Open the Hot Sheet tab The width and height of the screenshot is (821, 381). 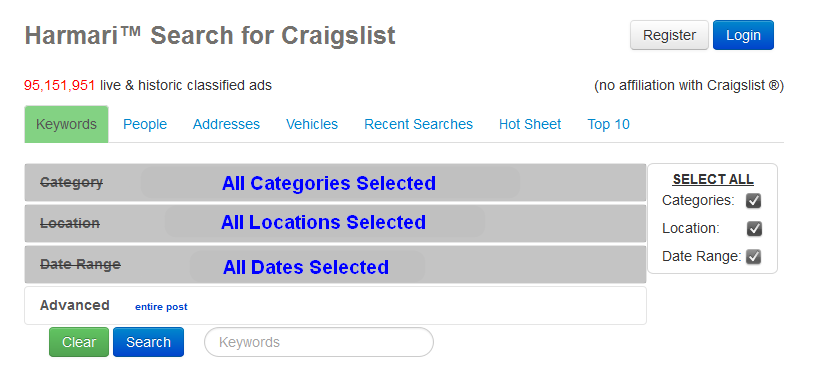pyautogui.click(x=530, y=125)
